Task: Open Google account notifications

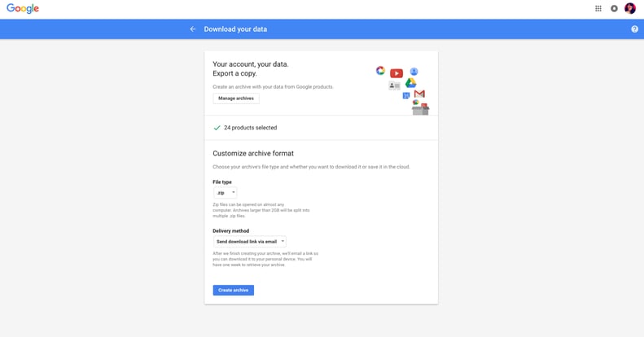Action: tap(614, 8)
